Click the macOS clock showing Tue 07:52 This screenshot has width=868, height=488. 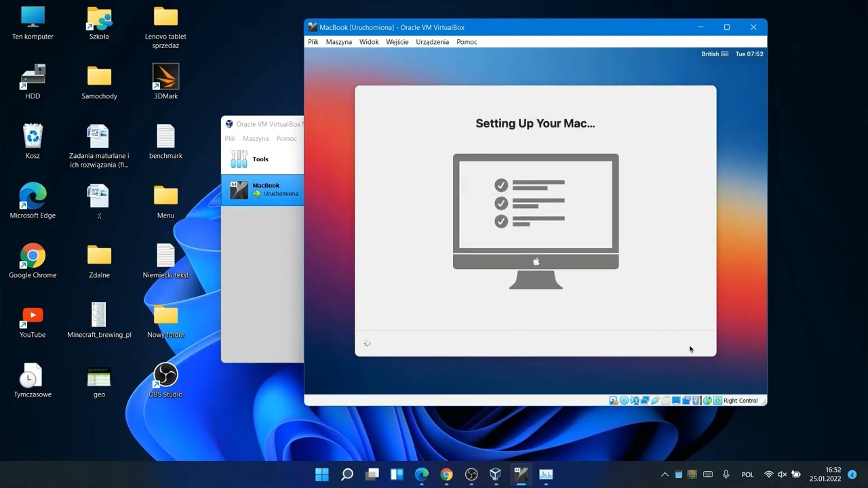click(x=749, y=54)
